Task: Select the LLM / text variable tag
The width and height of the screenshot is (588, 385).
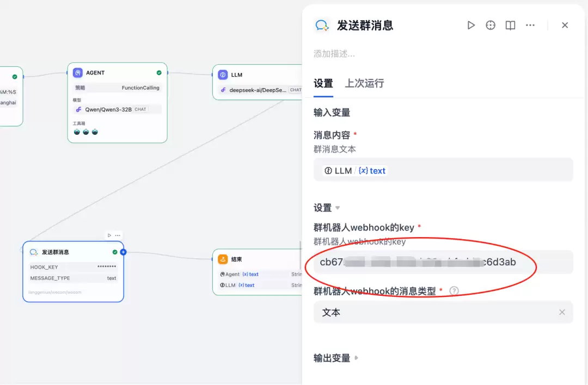Action: click(355, 171)
